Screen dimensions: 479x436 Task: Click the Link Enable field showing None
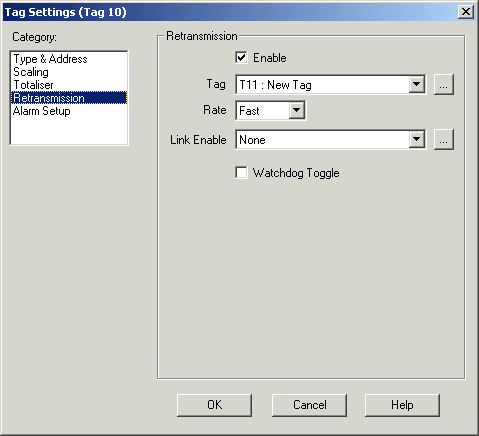click(330, 139)
